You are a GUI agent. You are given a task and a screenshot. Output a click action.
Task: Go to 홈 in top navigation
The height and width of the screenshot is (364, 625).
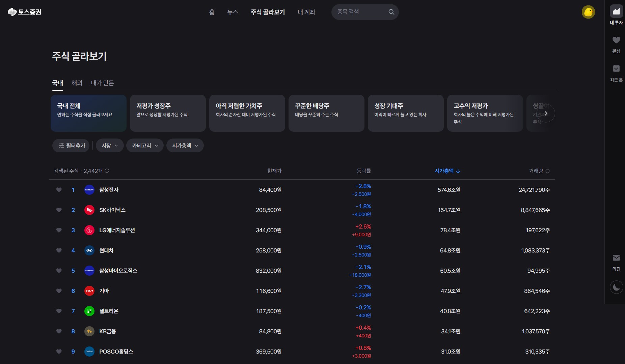tap(212, 12)
